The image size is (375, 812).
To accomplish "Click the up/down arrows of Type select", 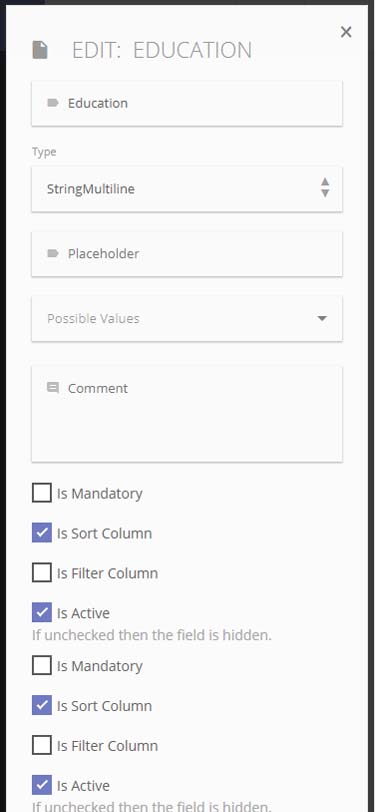I will 325,187.
